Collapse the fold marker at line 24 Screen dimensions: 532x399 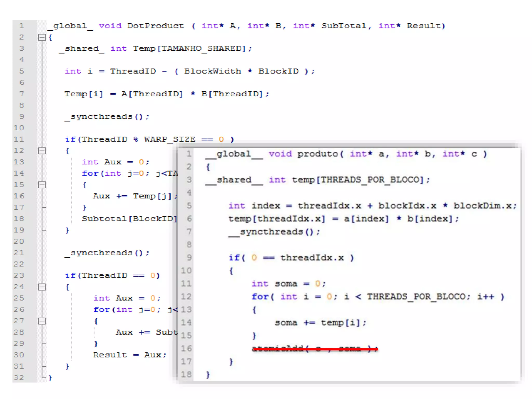[x=42, y=287]
